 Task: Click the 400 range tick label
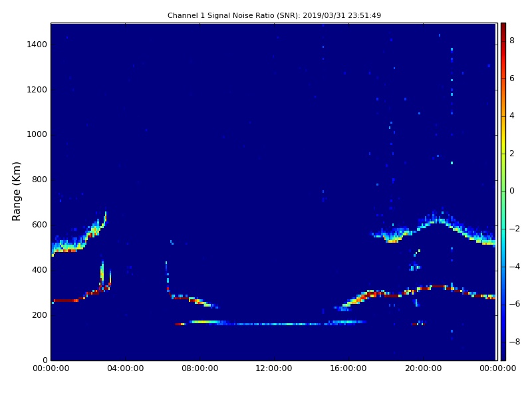pos(39,270)
